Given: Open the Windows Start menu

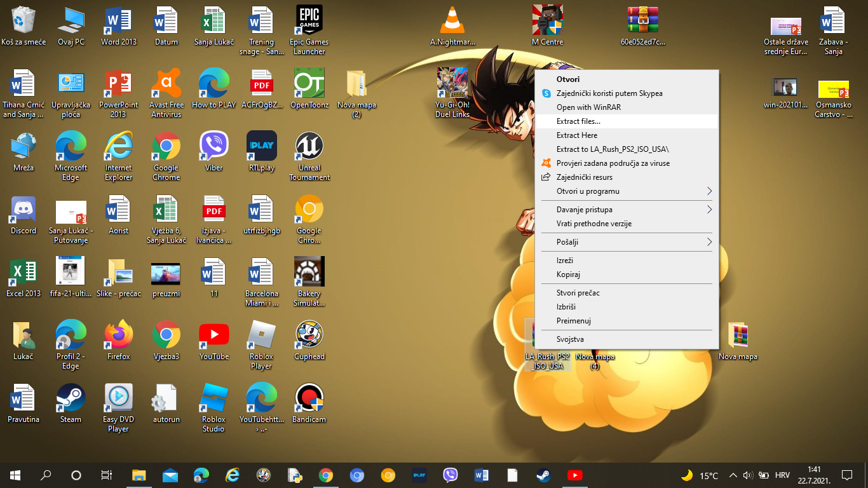Looking at the screenshot, I should click(x=15, y=475).
